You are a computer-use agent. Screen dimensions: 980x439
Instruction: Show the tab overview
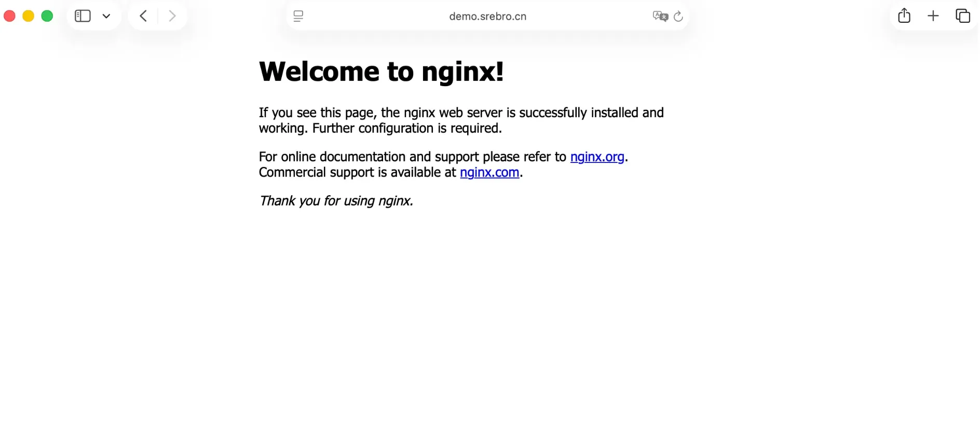963,16
